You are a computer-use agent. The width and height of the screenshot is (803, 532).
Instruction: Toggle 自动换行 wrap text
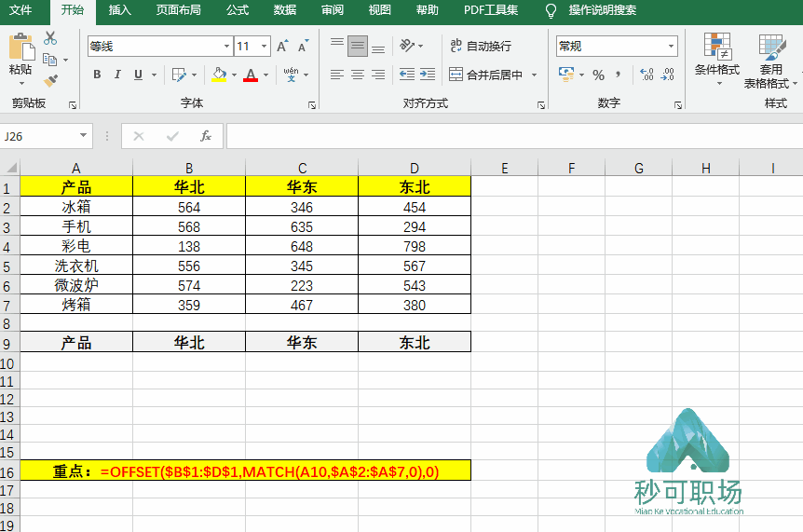point(481,46)
